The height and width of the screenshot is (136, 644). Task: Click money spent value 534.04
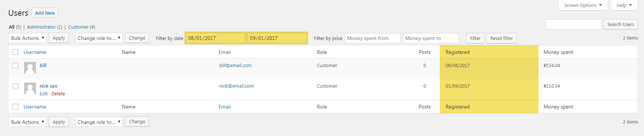[552, 66]
